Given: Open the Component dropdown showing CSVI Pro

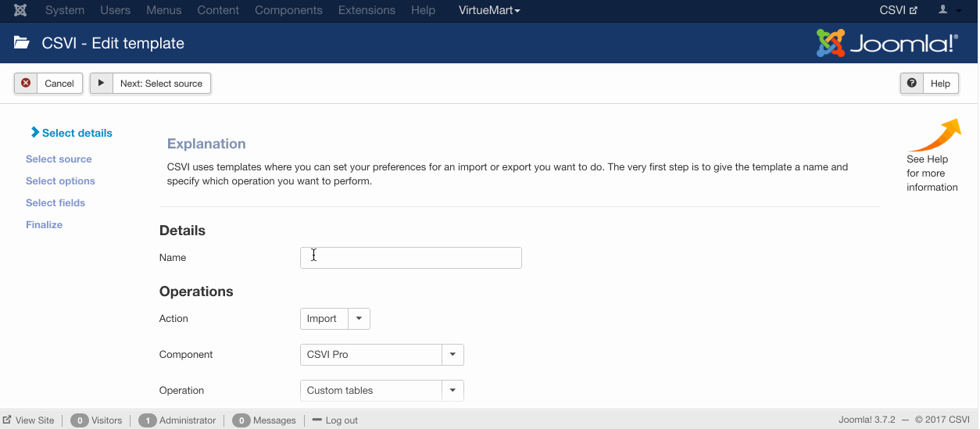Looking at the screenshot, I should [x=382, y=355].
